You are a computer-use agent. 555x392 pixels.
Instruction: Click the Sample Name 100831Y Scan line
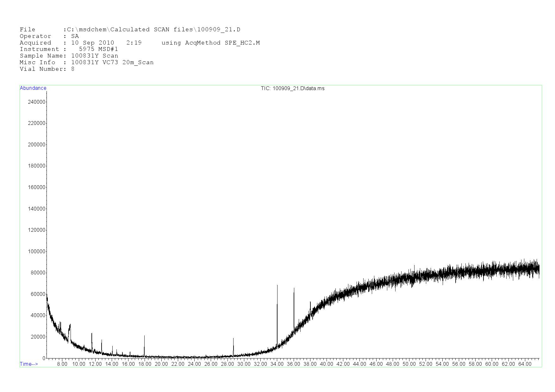[69, 56]
